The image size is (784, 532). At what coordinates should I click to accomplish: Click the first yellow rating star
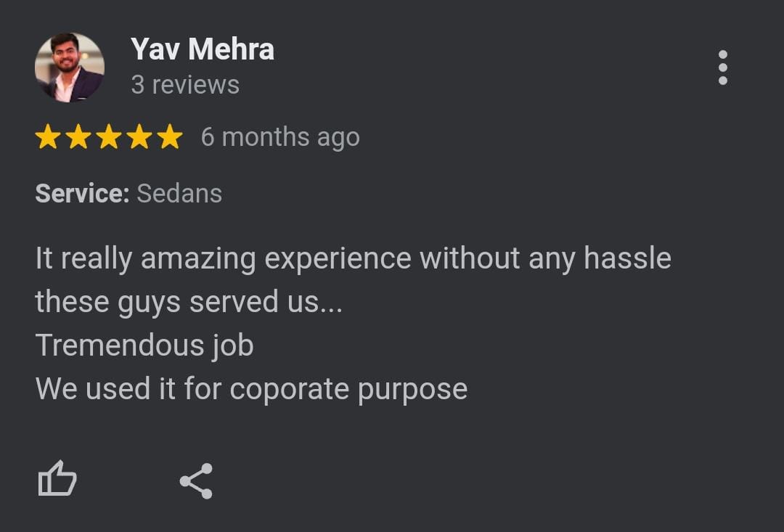[48, 136]
